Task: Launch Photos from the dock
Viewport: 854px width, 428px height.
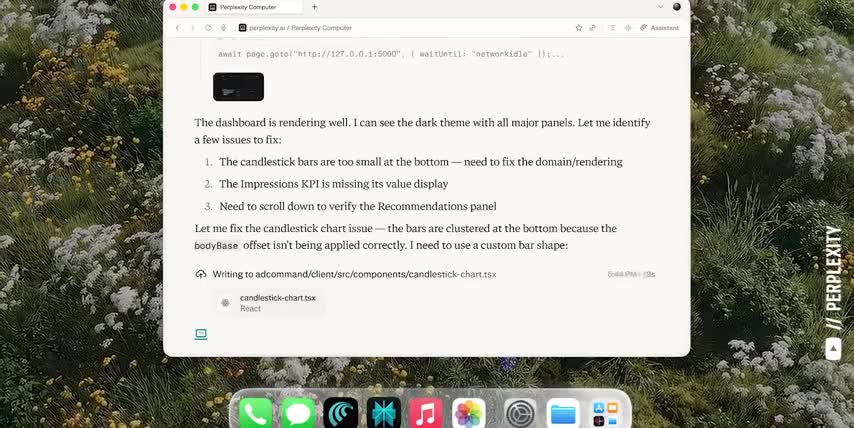Action: click(x=468, y=411)
